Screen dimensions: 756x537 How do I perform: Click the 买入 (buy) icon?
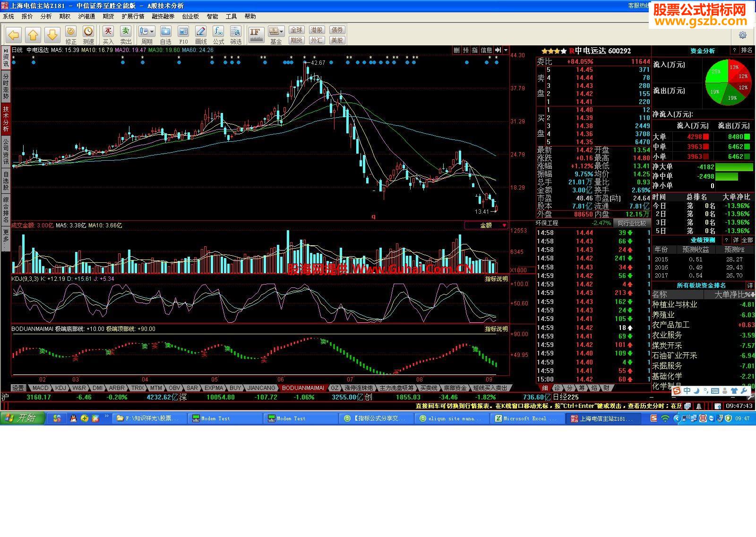(x=108, y=35)
